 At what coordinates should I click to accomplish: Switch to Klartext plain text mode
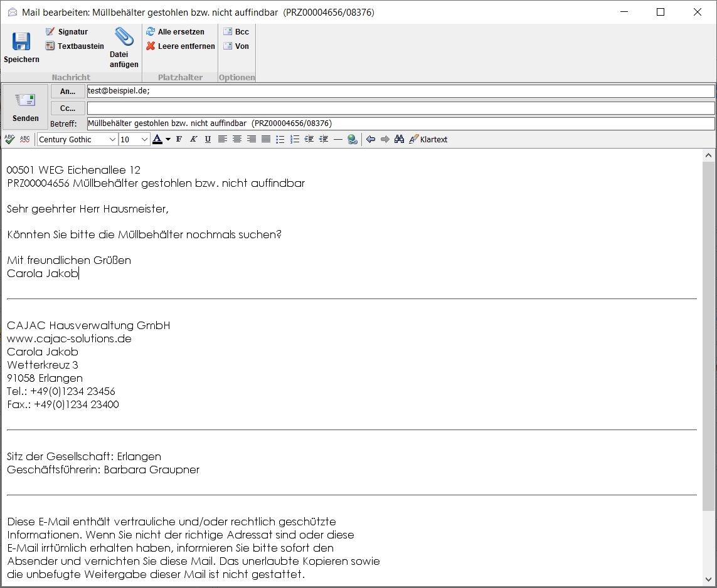[x=428, y=139]
